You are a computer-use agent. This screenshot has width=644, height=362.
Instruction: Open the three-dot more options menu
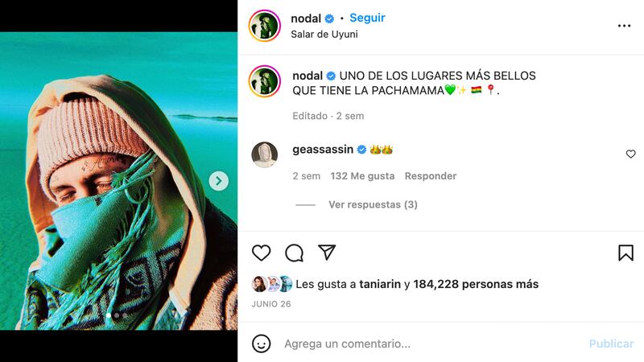[x=625, y=26]
